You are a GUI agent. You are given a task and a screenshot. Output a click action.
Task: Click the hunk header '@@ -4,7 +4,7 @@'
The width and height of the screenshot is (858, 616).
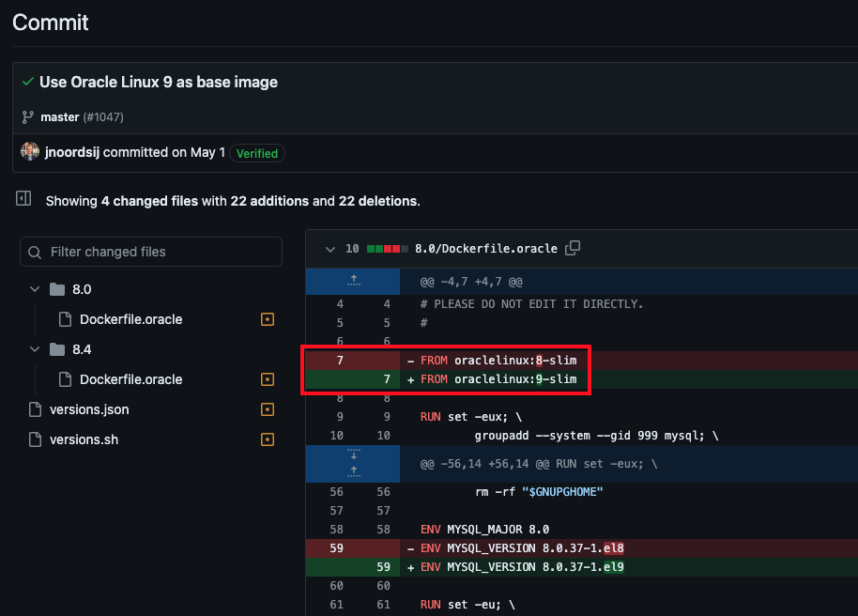[471, 282]
